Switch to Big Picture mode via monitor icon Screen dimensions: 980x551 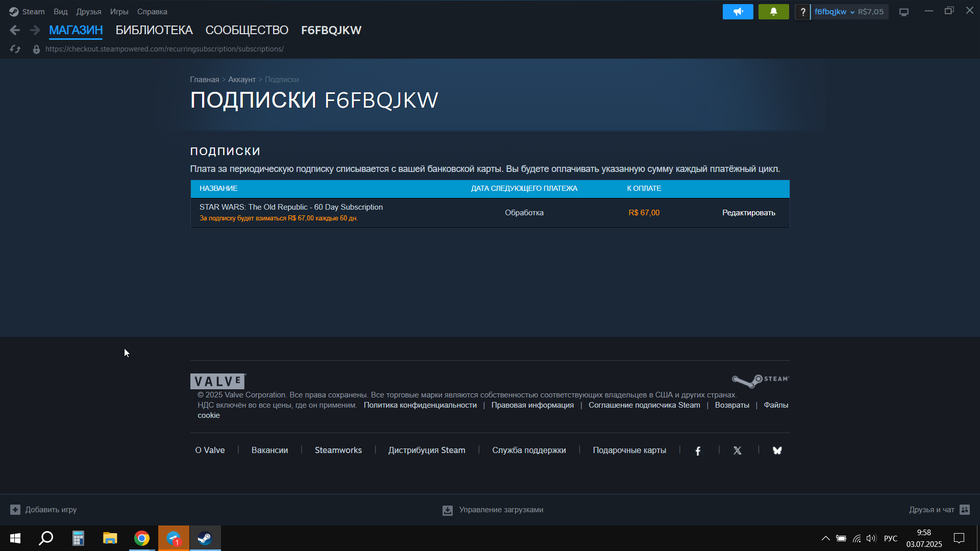904,12
